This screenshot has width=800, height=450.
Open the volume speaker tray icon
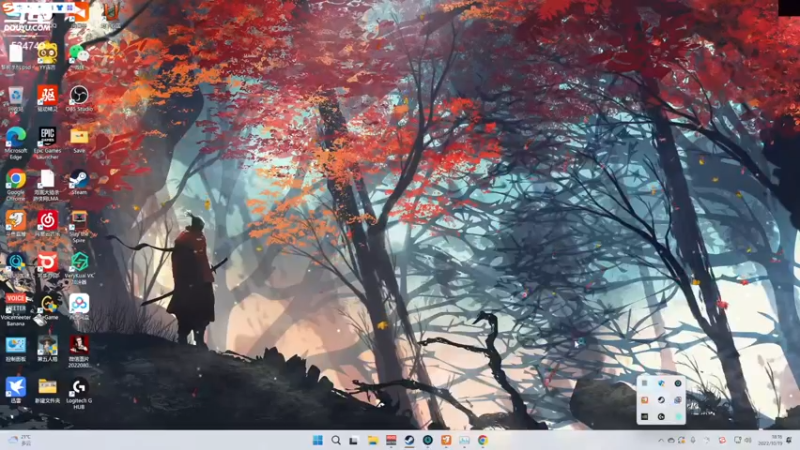(748, 440)
